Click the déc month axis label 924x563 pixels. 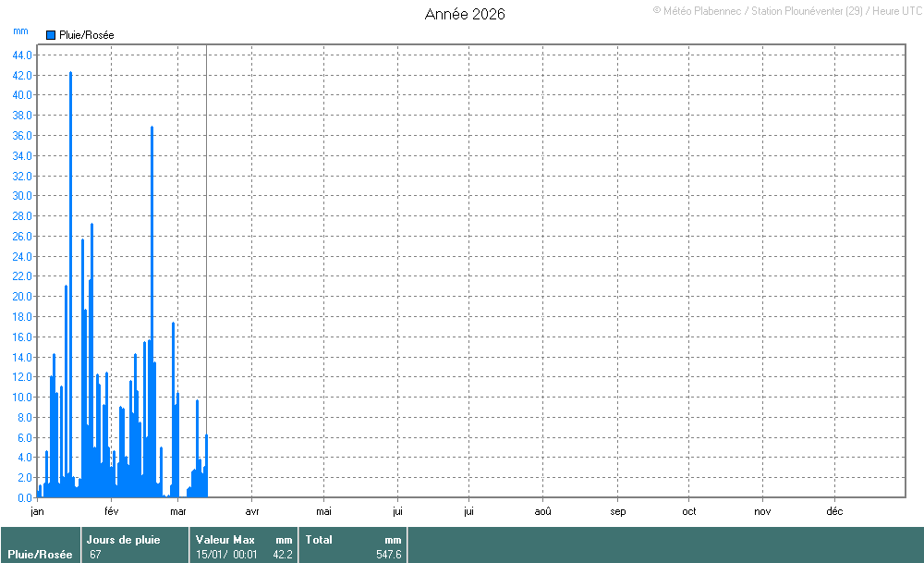tap(833, 511)
